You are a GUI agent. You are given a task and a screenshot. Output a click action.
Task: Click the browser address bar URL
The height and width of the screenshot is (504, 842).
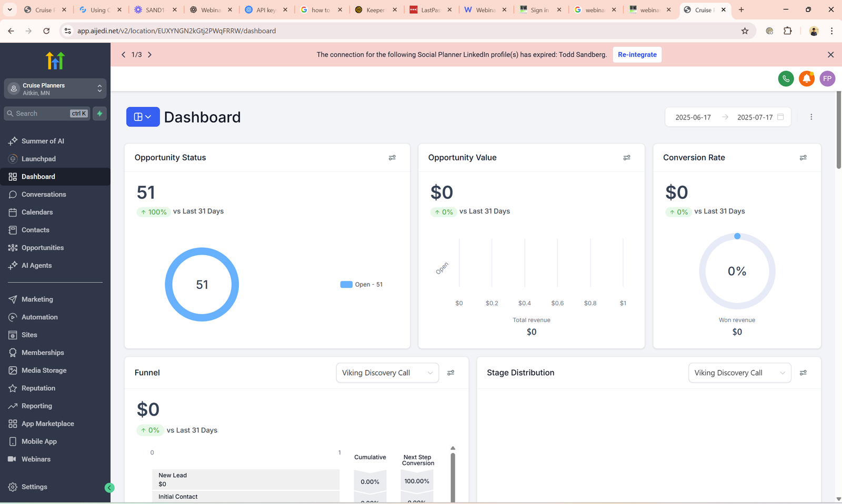(176, 31)
